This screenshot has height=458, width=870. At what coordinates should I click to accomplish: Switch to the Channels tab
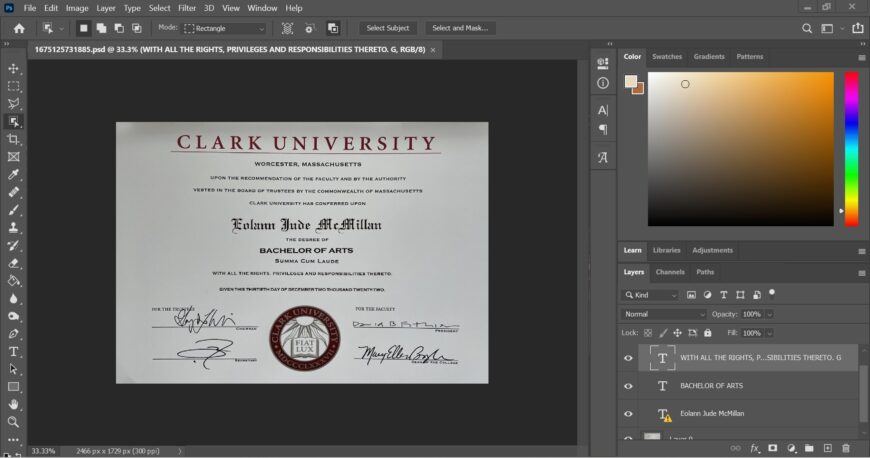point(670,272)
